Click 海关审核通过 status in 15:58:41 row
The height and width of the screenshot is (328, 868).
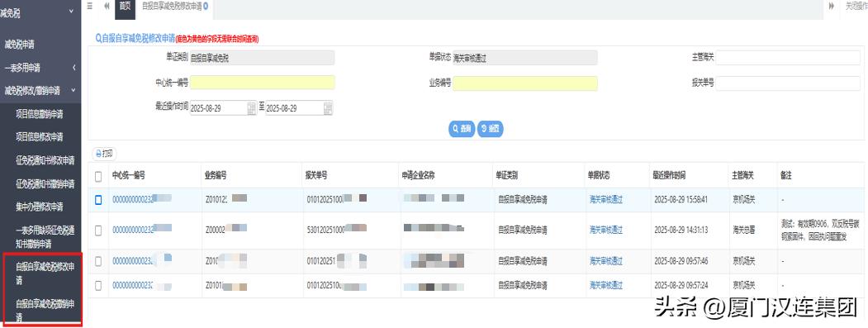click(x=606, y=199)
